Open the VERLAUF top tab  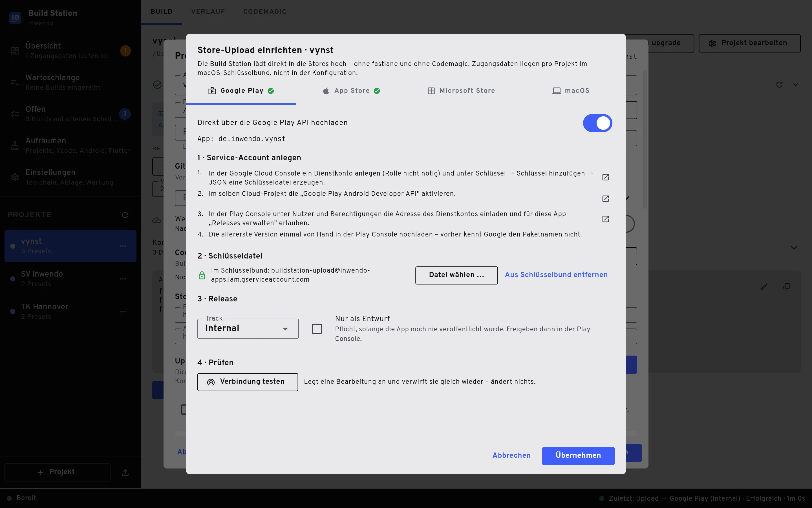(208, 12)
